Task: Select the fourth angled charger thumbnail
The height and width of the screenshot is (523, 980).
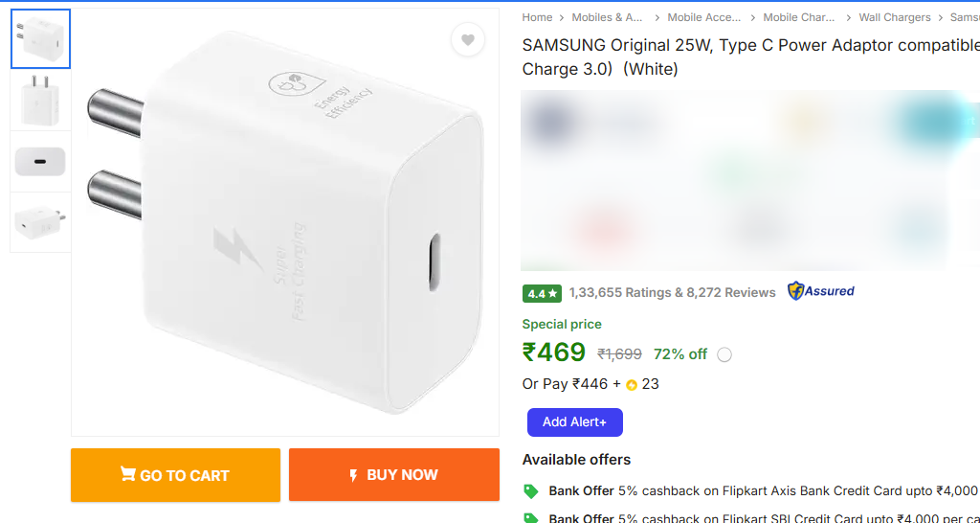Action: [40, 222]
